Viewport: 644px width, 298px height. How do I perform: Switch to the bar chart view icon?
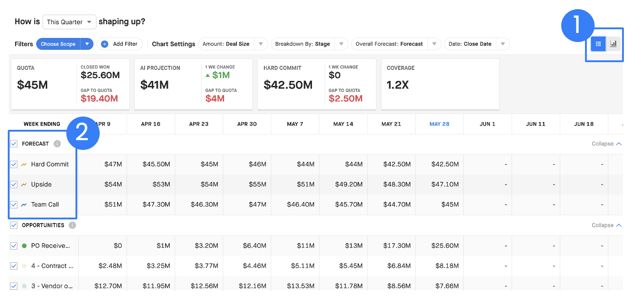click(x=613, y=44)
